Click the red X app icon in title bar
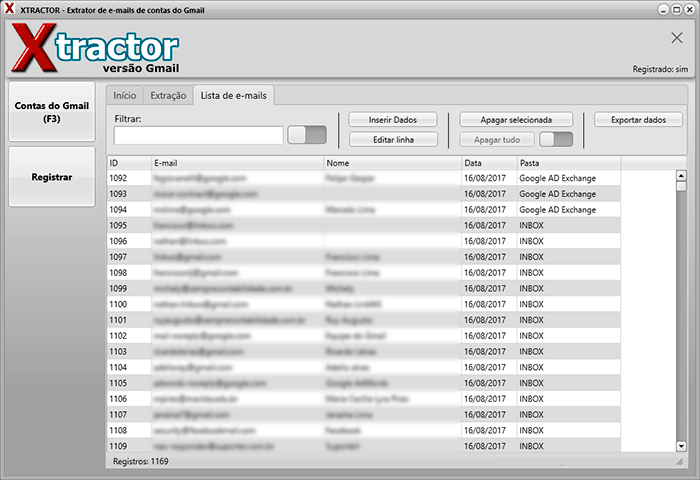 coord(9,9)
